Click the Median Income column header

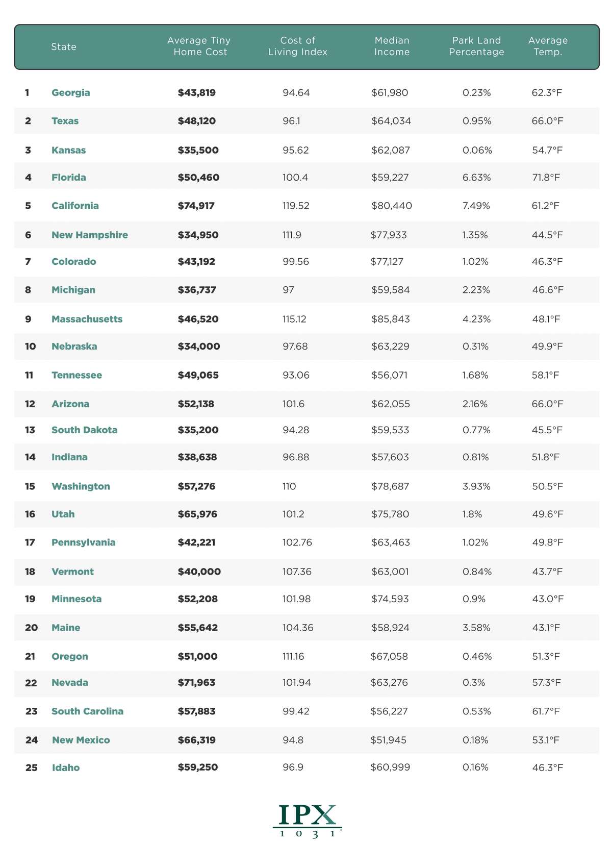pos(392,46)
